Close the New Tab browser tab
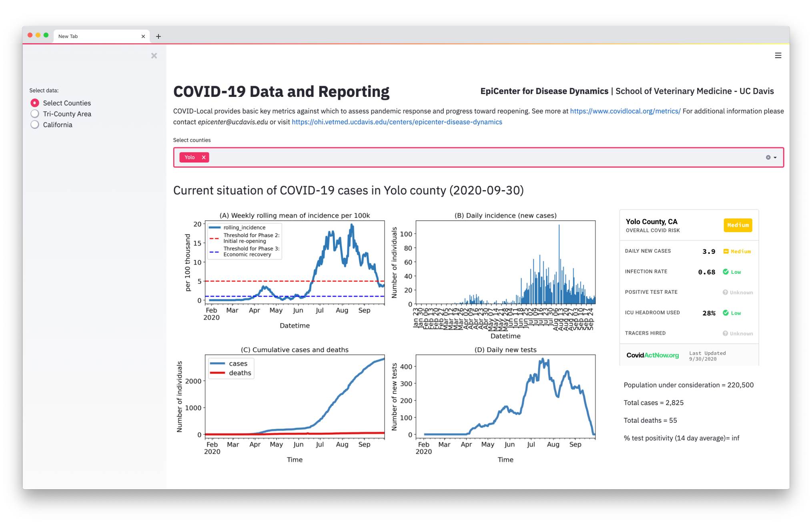Viewport: 812px width, 526px height. click(143, 36)
